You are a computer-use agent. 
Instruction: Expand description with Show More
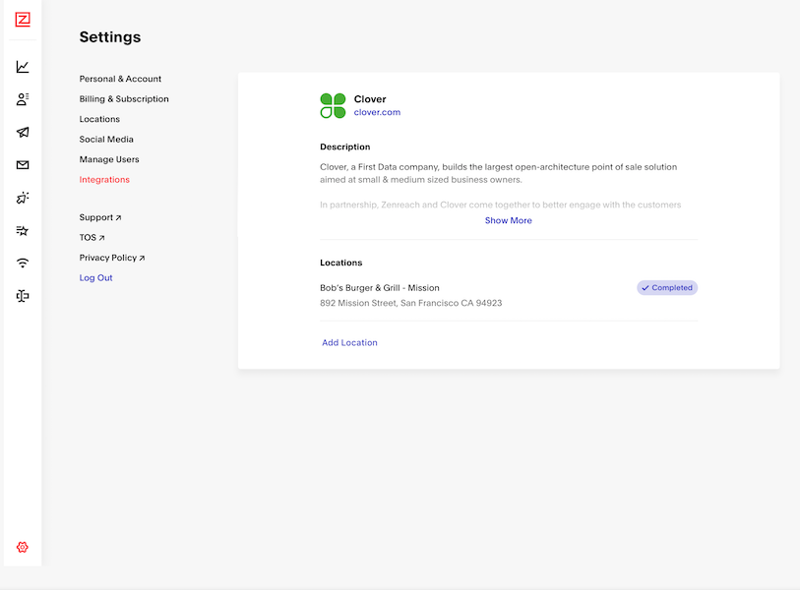(508, 220)
